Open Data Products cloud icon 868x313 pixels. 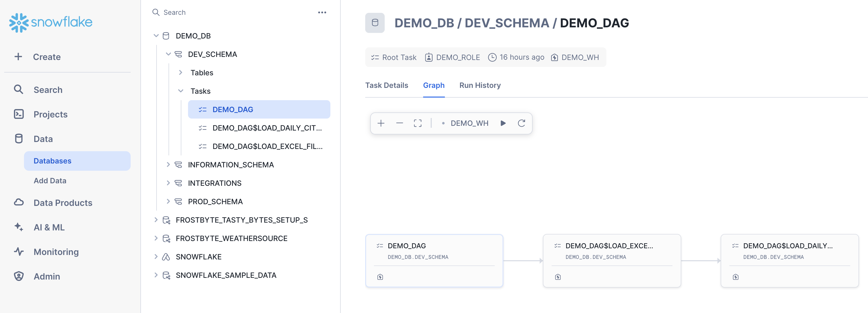coord(19,202)
